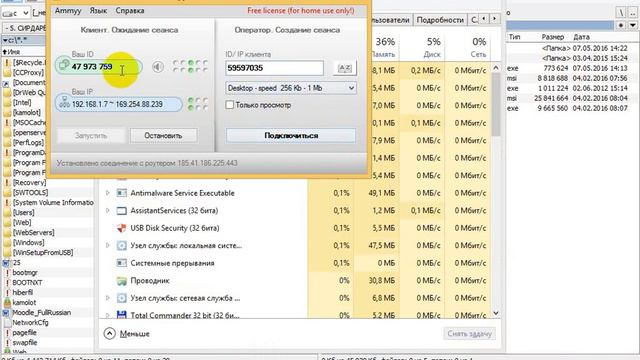Click the Task Manager scrollbar down arrow
Viewport: 640px width, 360px height.
pyautogui.click(x=496, y=313)
